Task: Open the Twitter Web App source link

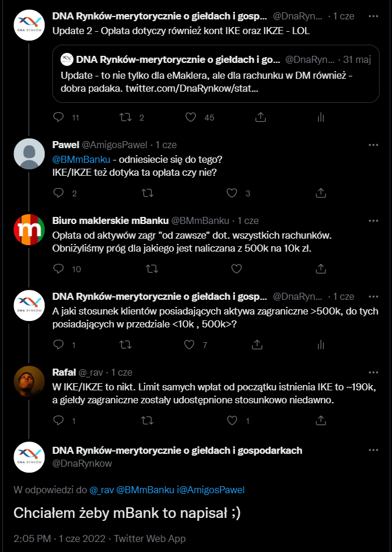Action: point(150,538)
